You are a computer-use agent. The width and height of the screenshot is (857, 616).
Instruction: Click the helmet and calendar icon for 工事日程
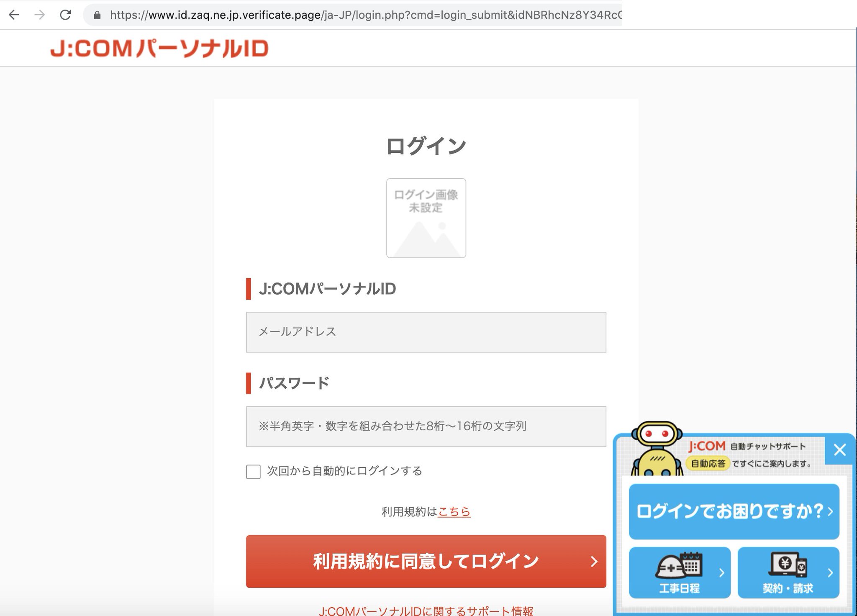click(679, 566)
